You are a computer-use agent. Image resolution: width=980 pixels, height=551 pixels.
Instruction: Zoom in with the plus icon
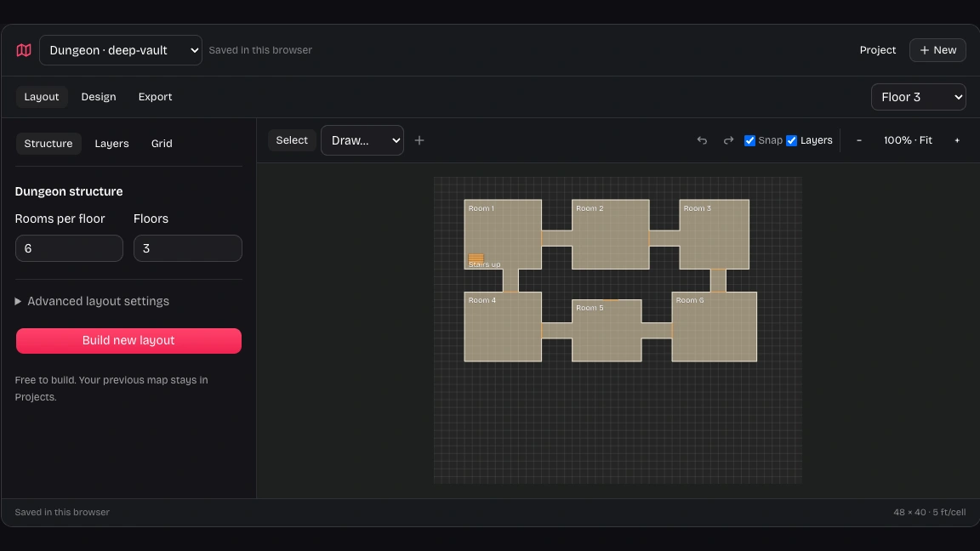(957, 140)
